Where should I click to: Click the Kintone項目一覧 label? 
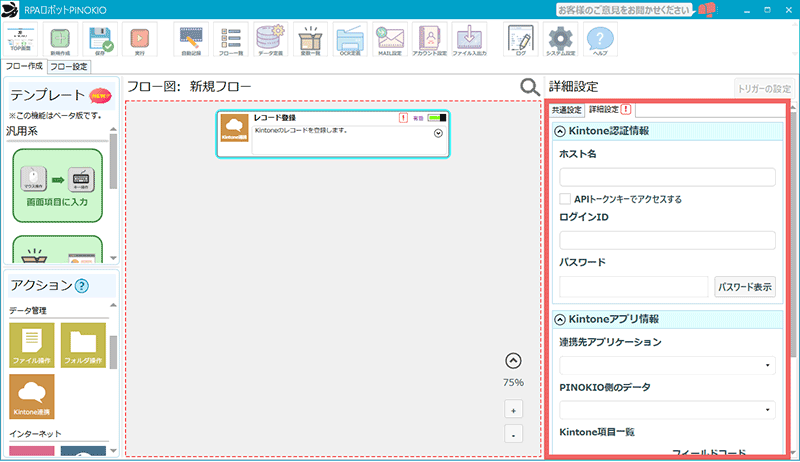pyautogui.click(x=597, y=432)
